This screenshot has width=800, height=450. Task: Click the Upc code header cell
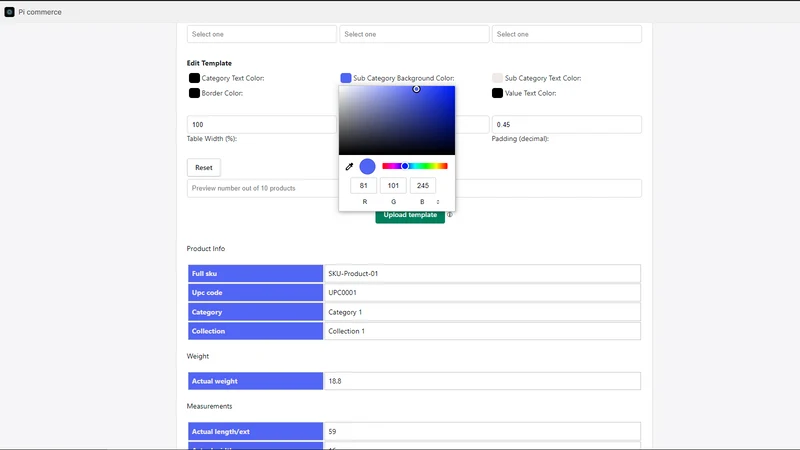[x=255, y=293]
